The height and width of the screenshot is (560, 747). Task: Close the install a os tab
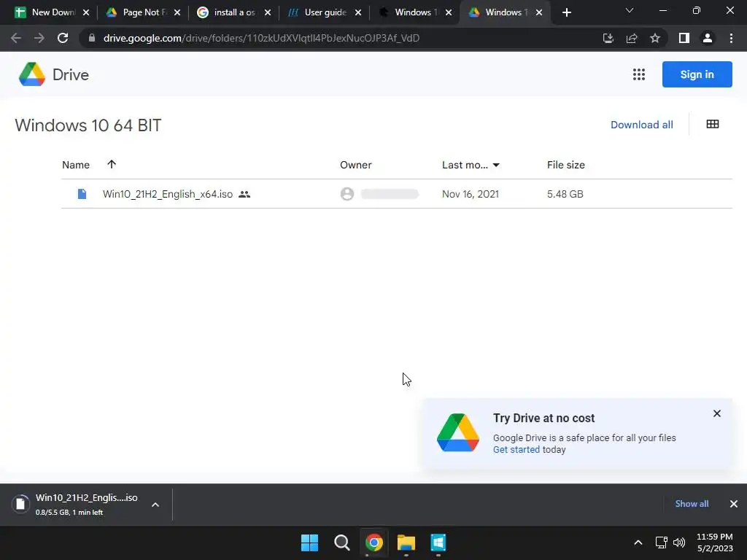point(267,13)
